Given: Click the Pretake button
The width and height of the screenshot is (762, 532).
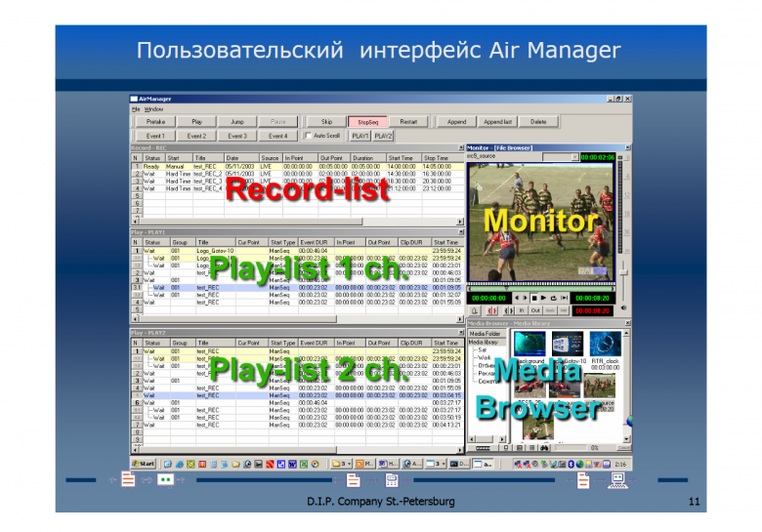Looking at the screenshot, I should (155, 122).
